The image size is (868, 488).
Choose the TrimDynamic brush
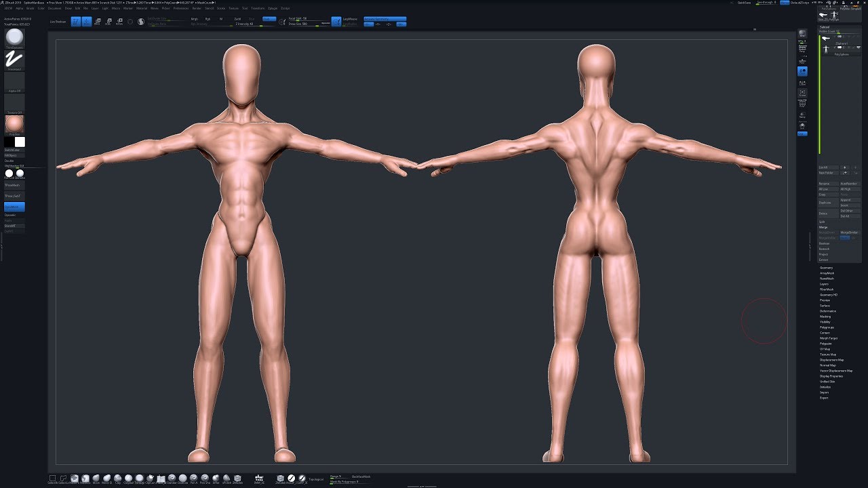click(139, 479)
